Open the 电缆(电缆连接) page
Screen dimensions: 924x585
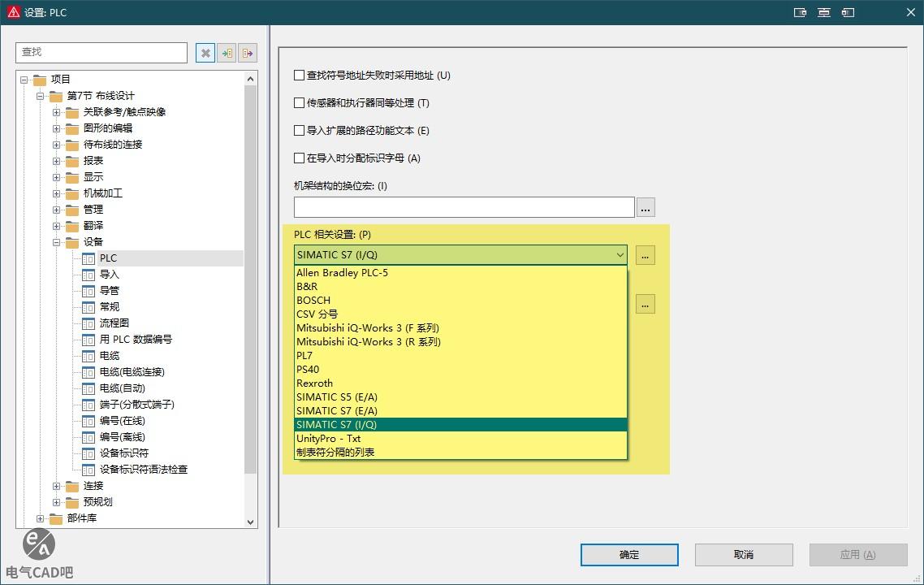click(x=132, y=372)
